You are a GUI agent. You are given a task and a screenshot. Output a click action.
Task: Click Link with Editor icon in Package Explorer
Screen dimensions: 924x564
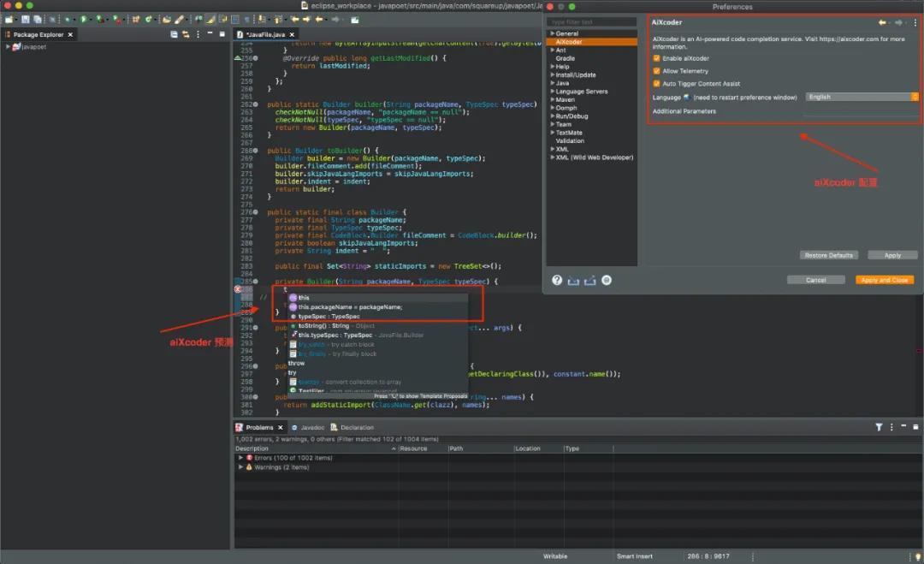coord(186,34)
